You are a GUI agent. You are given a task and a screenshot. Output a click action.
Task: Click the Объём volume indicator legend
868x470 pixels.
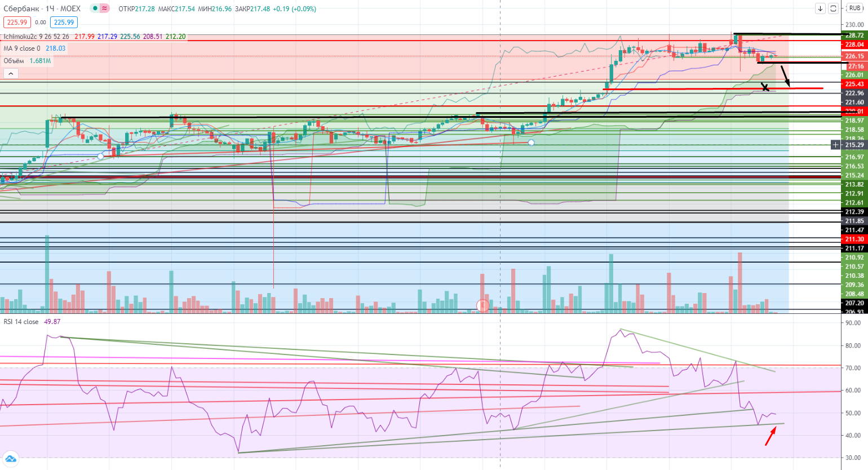point(14,61)
